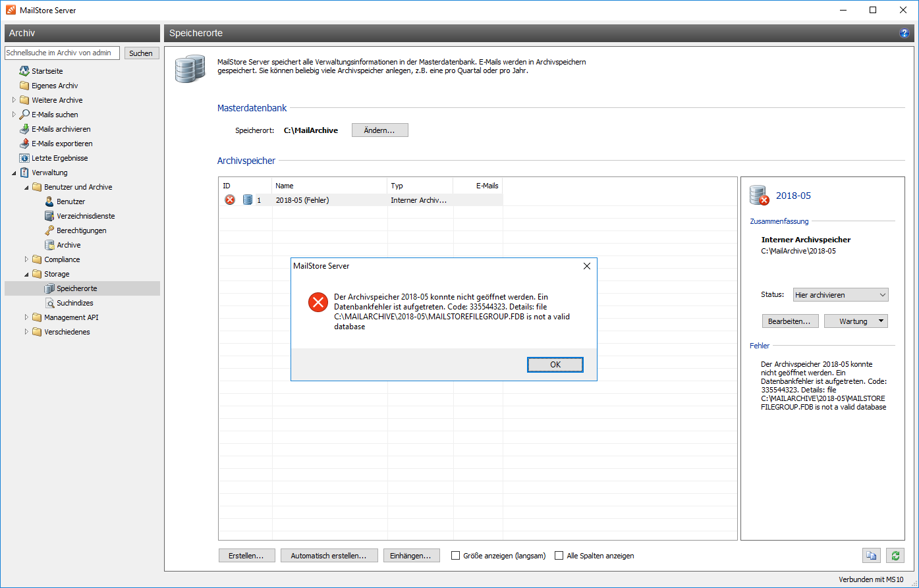The image size is (919, 588).
Task: Click the Suchindizes search index icon
Action: click(x=49, y=303)
